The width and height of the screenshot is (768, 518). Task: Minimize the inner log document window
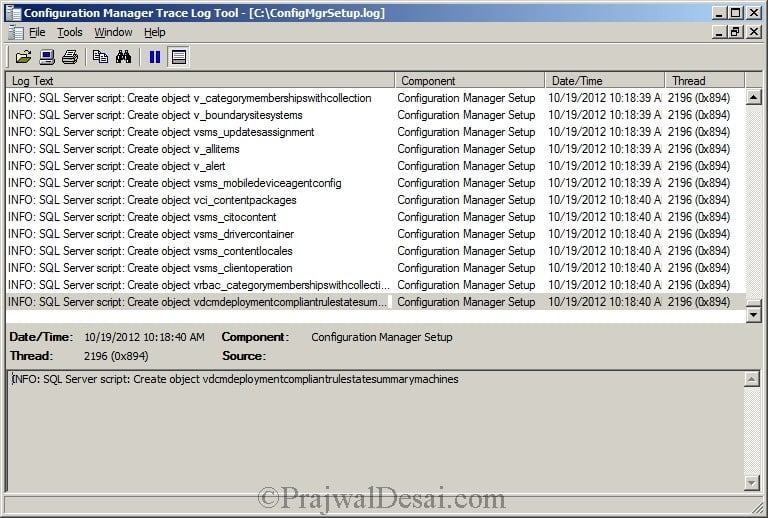point(719,32)
